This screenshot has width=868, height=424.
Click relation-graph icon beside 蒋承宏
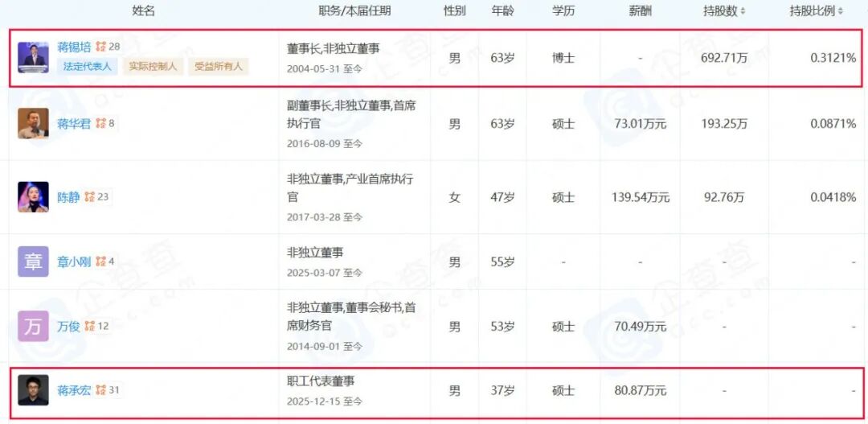coord(100,390)
